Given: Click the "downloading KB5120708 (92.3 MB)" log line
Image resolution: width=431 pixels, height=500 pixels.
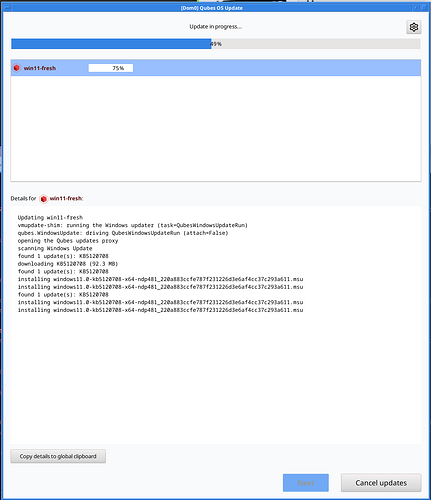Looking at the screenshot, I should pyautogui.click(x=68, y=264).
